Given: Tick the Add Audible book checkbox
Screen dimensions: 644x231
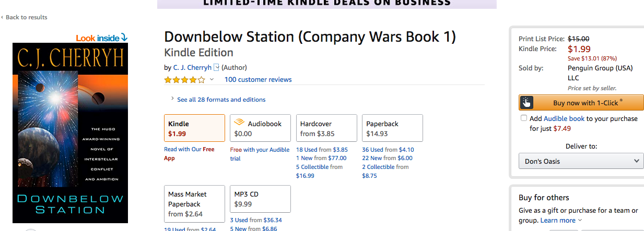Looking at the screenshot, I should pyautogui.click(x=524, y=118).
